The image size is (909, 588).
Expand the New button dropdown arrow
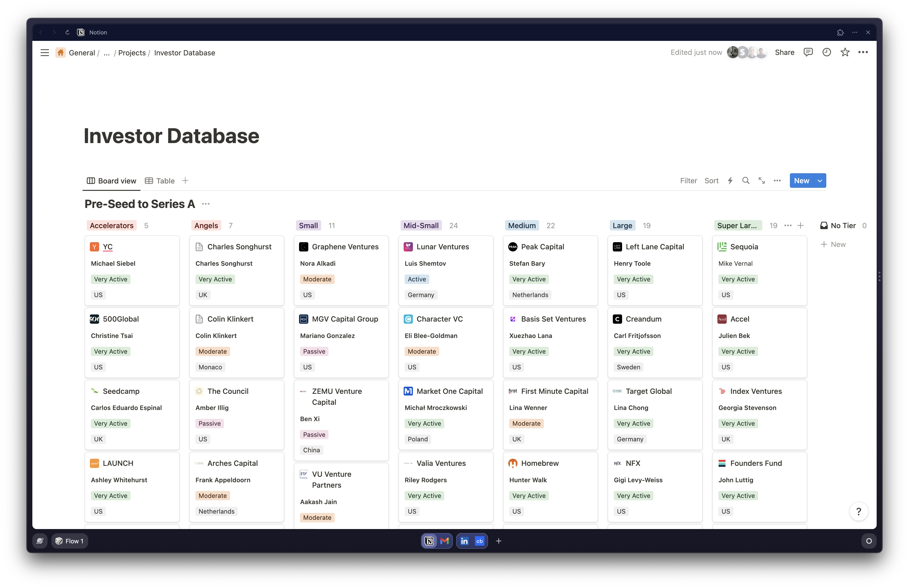pyautogui.click(x=820, y=181)
